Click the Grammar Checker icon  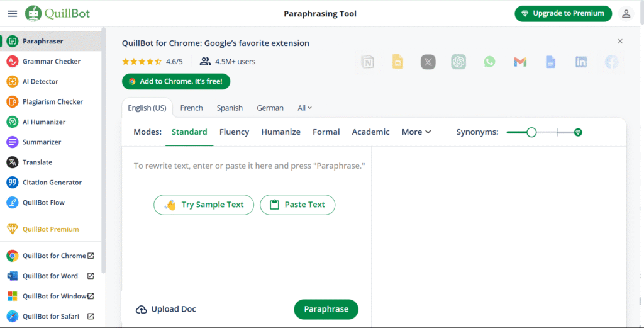point(13,61)
